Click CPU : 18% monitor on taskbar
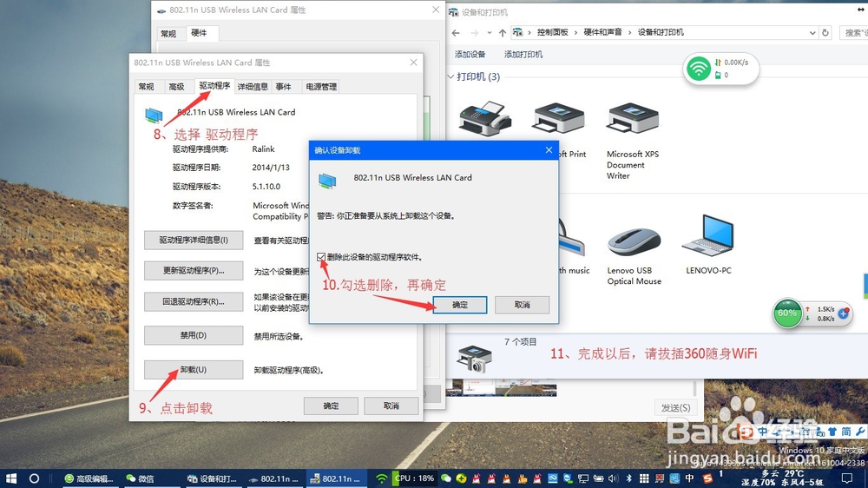Image resolution: width=868 pixels, height=488 pixels. coord(413,478)
